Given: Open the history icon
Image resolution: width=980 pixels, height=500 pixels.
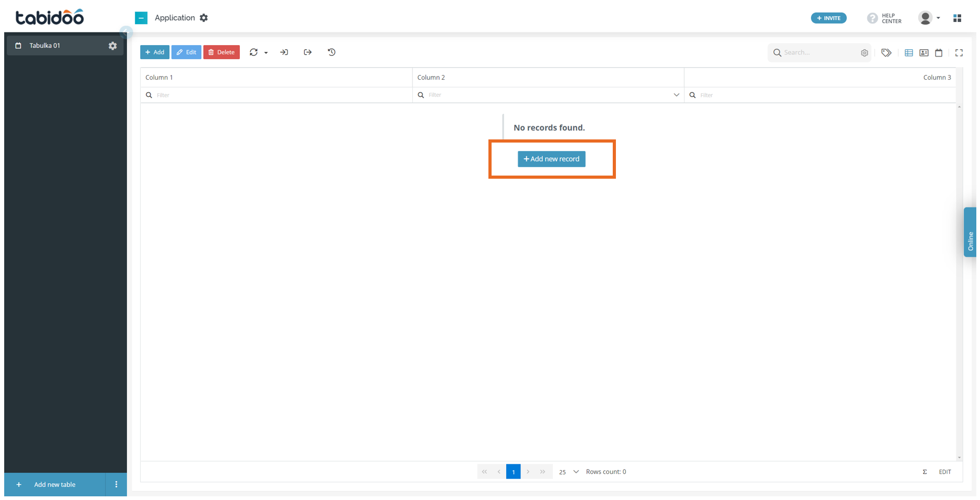Looking at the screenshot, I should point(332,52).
